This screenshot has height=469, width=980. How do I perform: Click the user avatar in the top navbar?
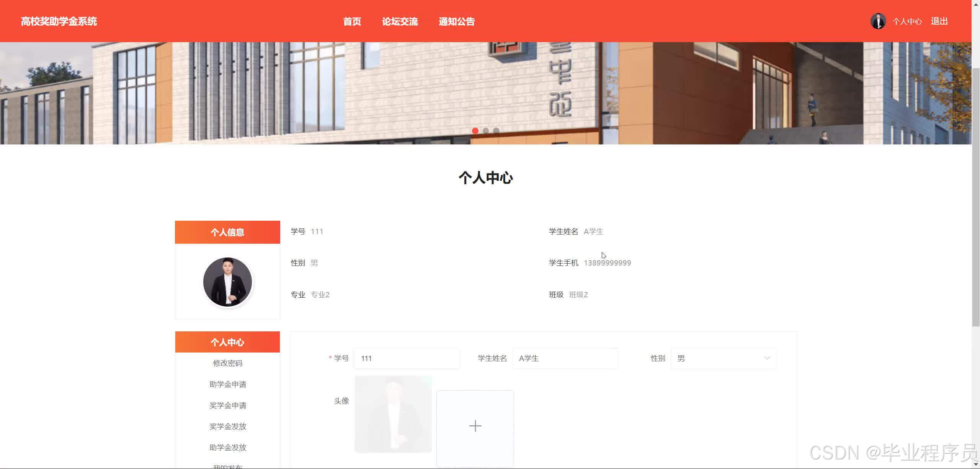878,21
